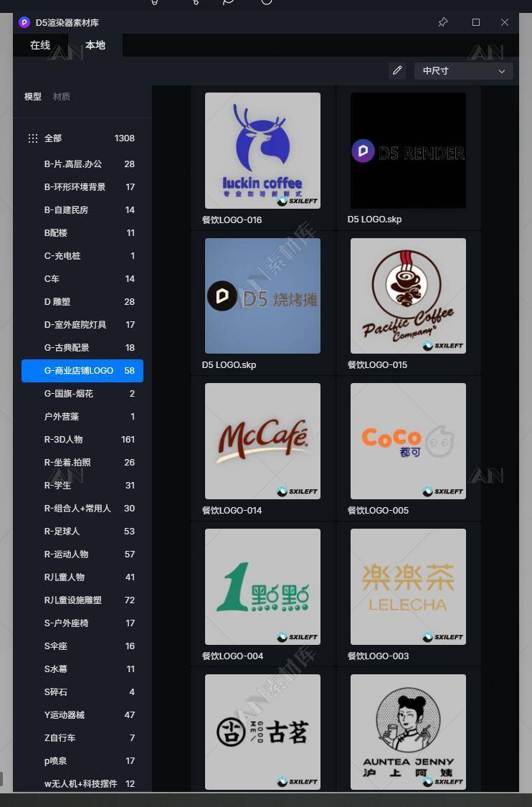Open the R-运动人物 category
Screen dimensions: 532x807
pyautogui.click(x=82, y=554)
